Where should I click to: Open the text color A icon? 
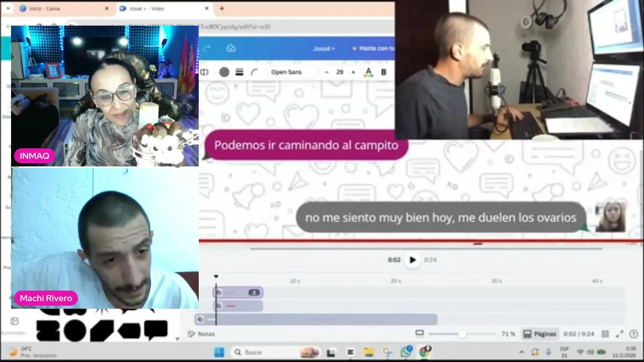click(x=368, y=72)
